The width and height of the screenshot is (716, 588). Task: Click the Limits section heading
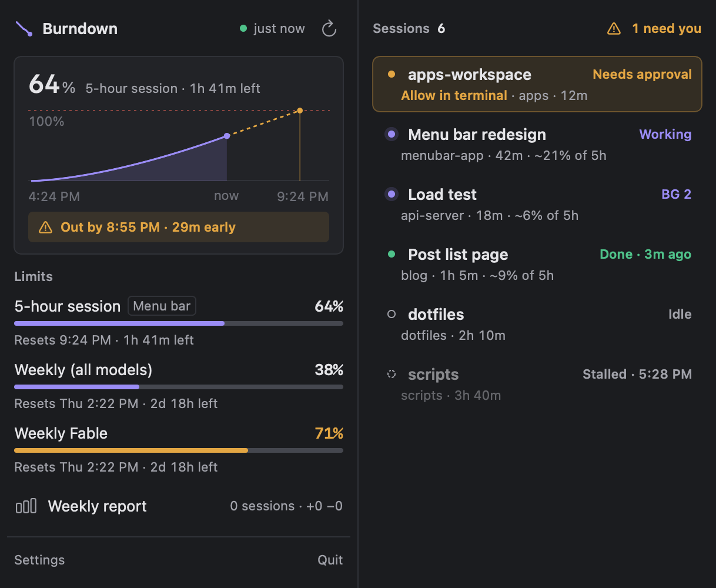34,276
